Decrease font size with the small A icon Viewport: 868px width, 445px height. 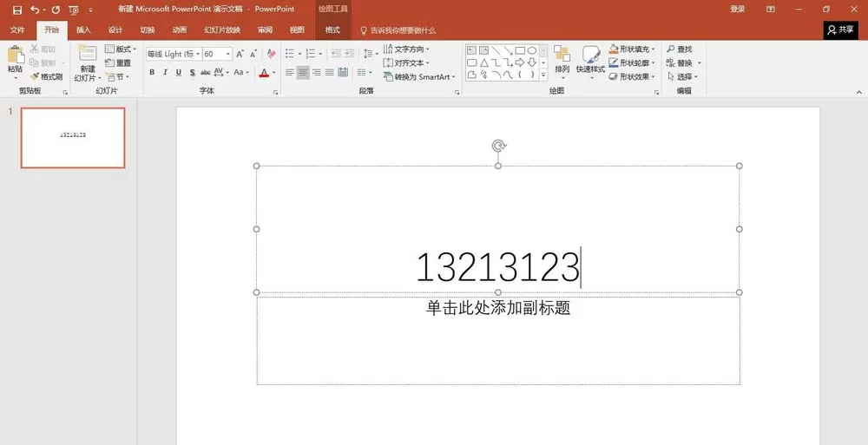coord(253,54)
